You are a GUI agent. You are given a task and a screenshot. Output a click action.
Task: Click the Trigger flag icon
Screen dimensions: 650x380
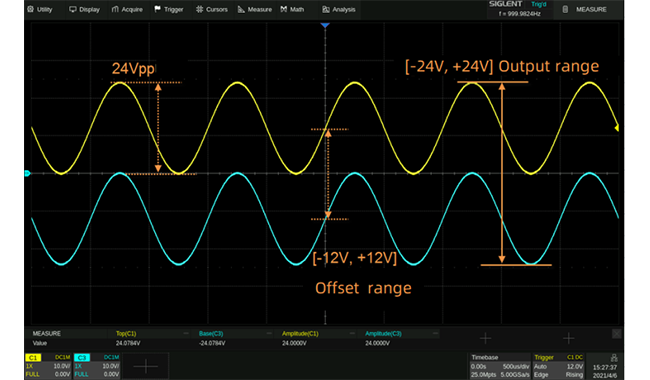157,9
